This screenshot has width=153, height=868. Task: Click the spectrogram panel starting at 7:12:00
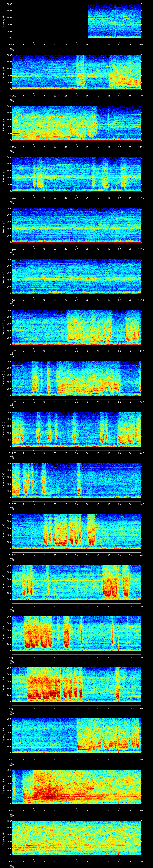(76, 174)
